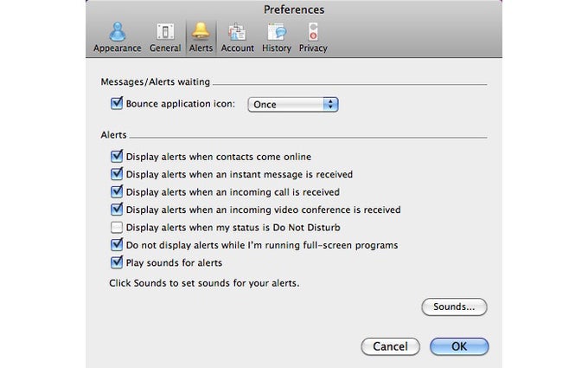Image resolution: width=588 pixels, height=368 pixels.
Task: Open the Privacy traffic-light icon
Action: point(313,31)
